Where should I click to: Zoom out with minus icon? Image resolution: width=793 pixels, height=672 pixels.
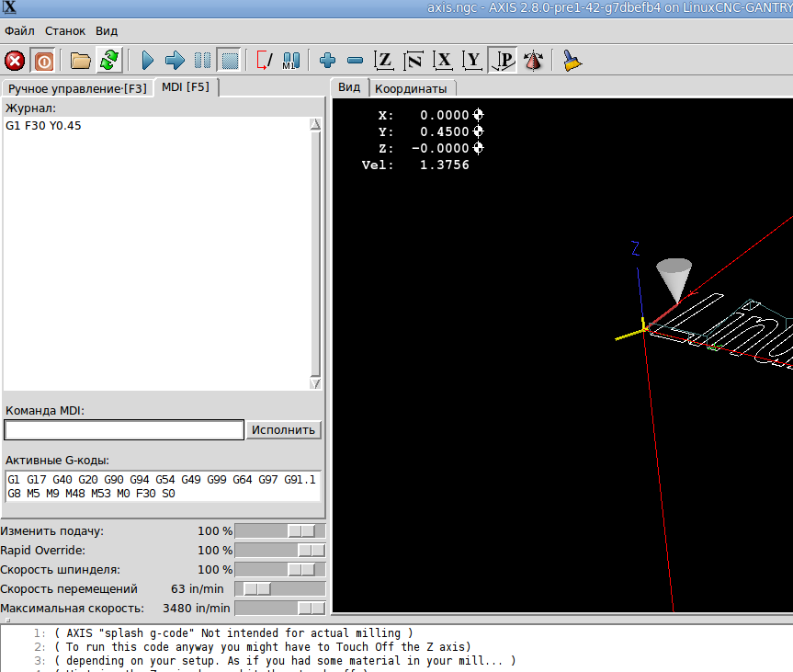(356, 61)
